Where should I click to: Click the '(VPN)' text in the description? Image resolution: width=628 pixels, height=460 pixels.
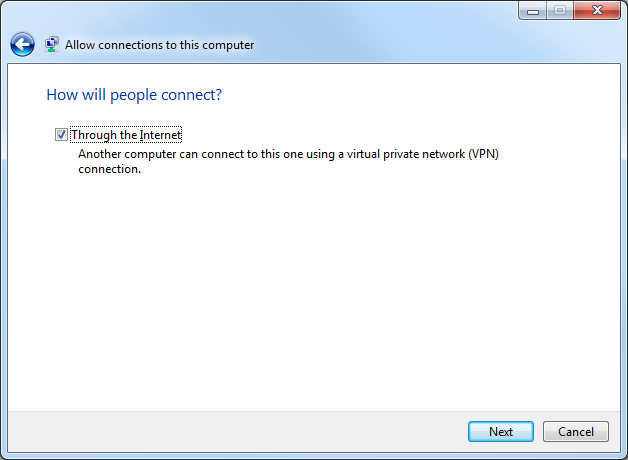click(x=483, y=154)
